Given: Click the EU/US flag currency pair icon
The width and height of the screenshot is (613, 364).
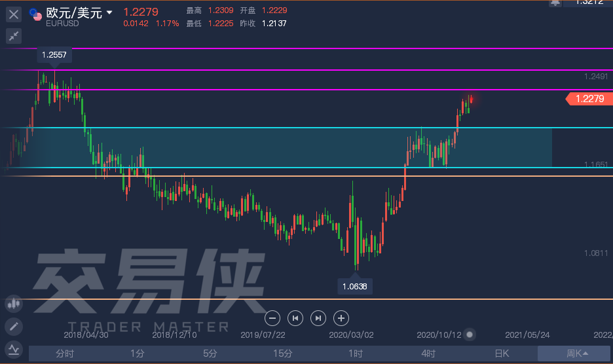Looking at the screenshot, I should click(x=37, y=12).
